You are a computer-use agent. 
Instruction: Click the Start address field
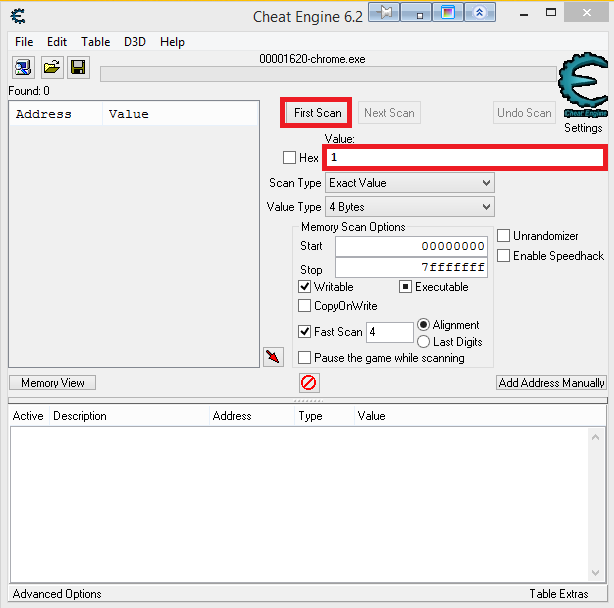tap(411, 246)
